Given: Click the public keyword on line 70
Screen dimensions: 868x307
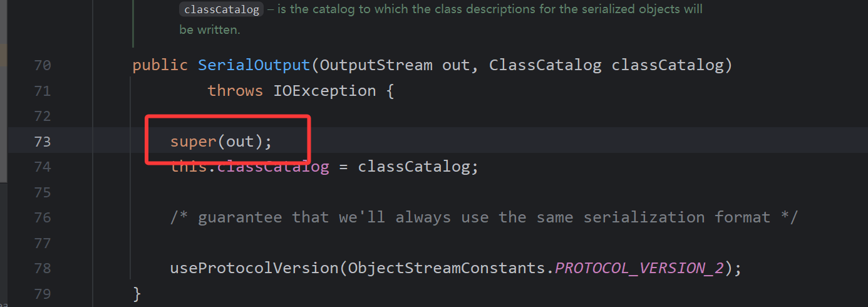Looking at the screenshot, I should pyautogui.click(x=160, y=65).
